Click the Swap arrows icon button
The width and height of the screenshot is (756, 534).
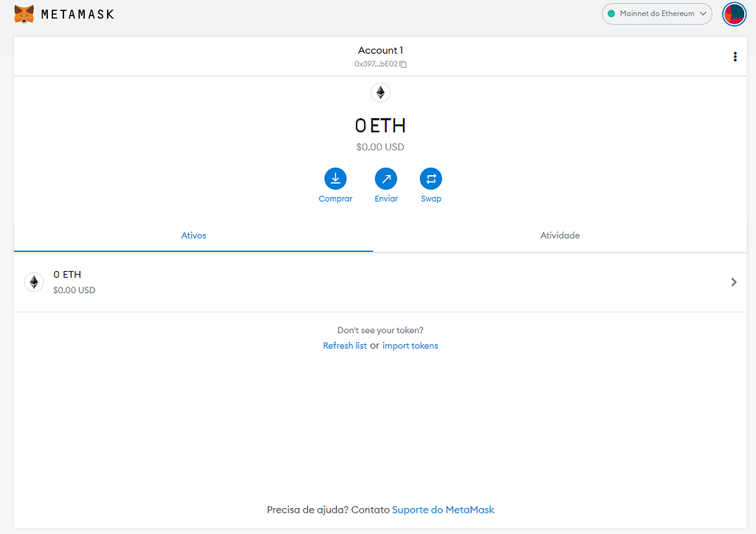(x=430, y=179)
